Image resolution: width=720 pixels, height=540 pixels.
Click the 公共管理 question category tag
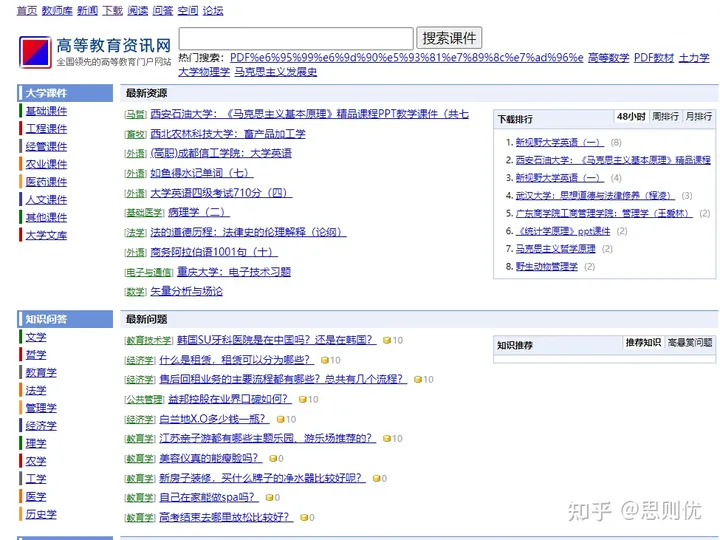tap(144, 399)
